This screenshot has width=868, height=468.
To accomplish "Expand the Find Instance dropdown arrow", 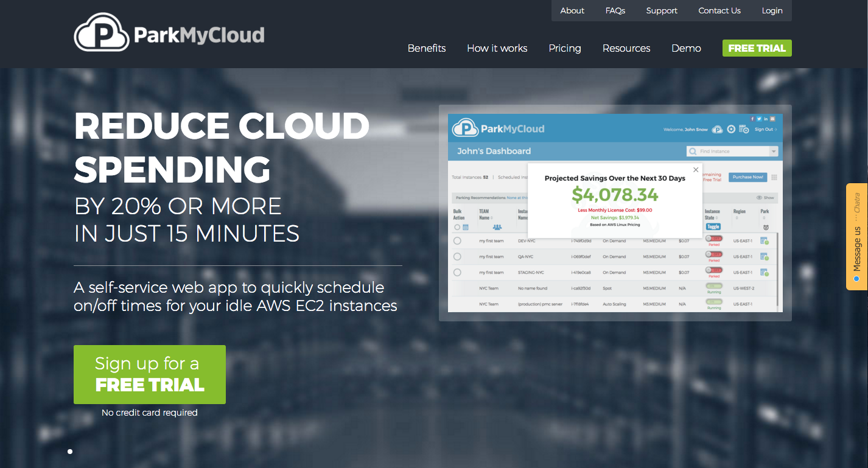I will pos(774,152).
